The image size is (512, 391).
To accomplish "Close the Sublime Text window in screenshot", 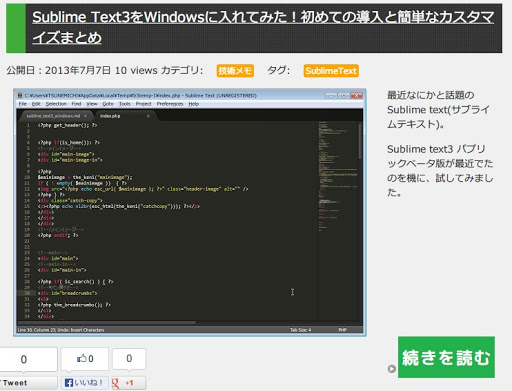I will click(x=356, y=96).
